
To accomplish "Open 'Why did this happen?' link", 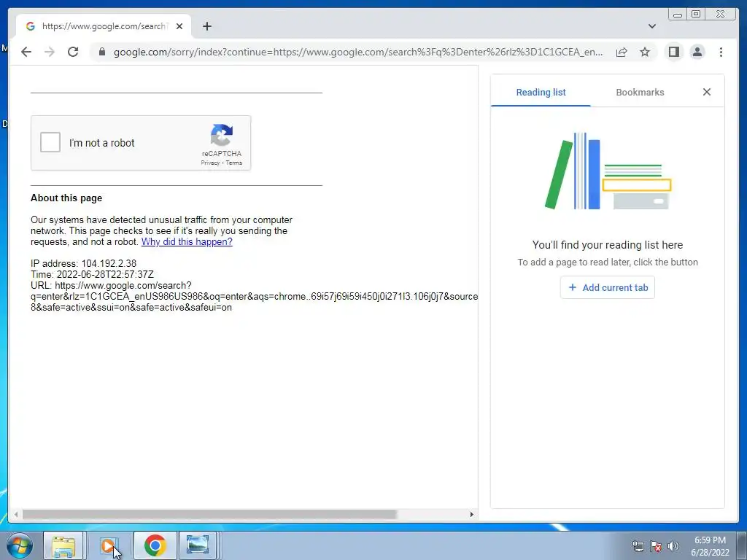I will point(187,241).
